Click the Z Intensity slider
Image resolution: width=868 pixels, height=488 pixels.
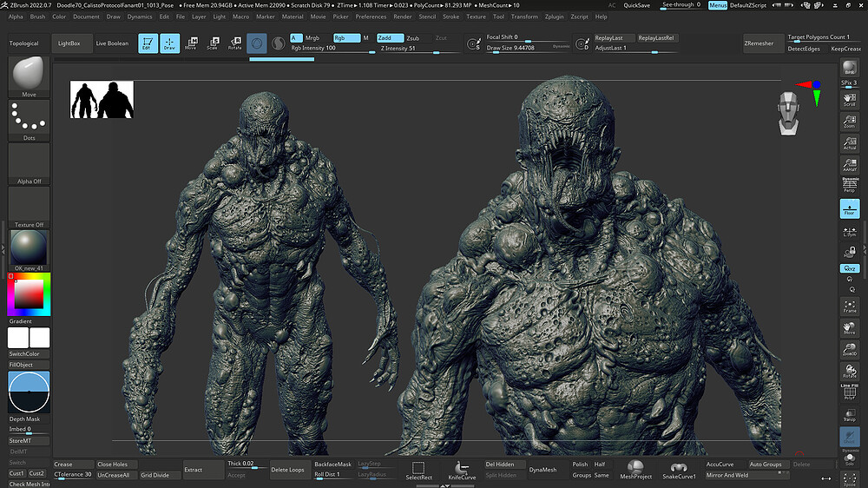click(x=419, y=48)
